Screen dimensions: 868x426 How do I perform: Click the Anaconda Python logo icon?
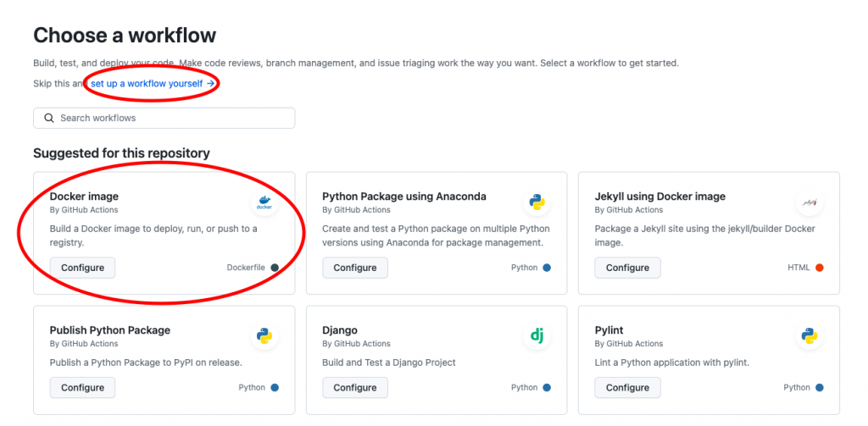point(537,202)
